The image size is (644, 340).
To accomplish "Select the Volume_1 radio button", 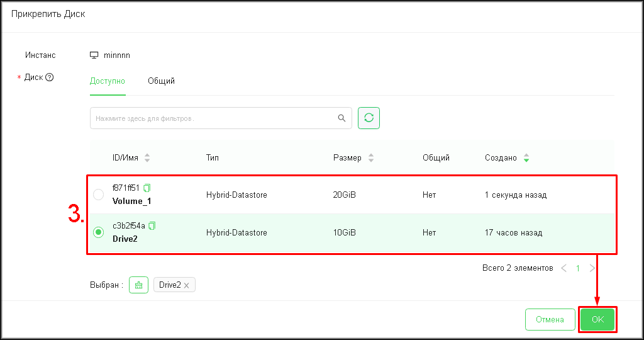I will coord(98,195).
